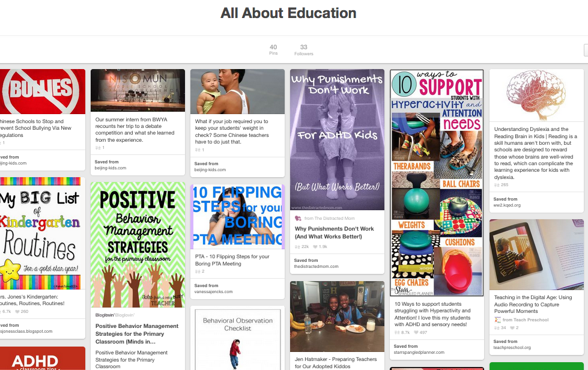This screenshot has height=370, width=588.
Task: Click the heart likes icon under Why Punishments Don't Work
Action: tap(315, 247)
